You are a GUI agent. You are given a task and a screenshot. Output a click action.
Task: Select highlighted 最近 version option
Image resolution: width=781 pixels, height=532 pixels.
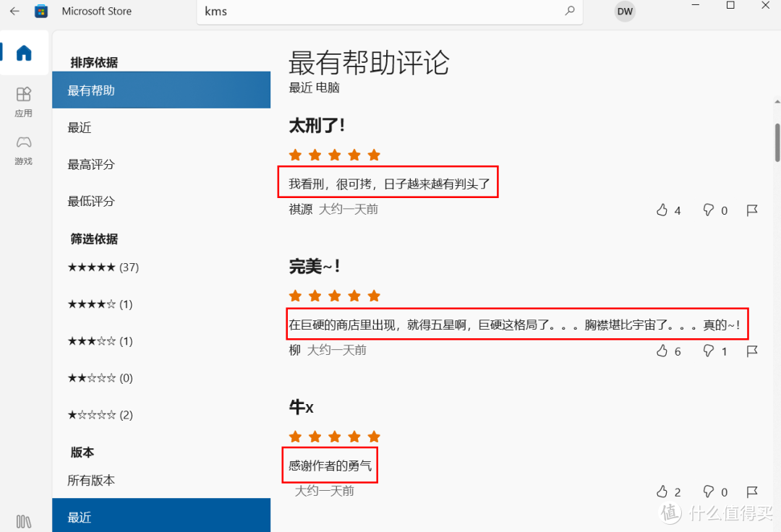[161, 515]
